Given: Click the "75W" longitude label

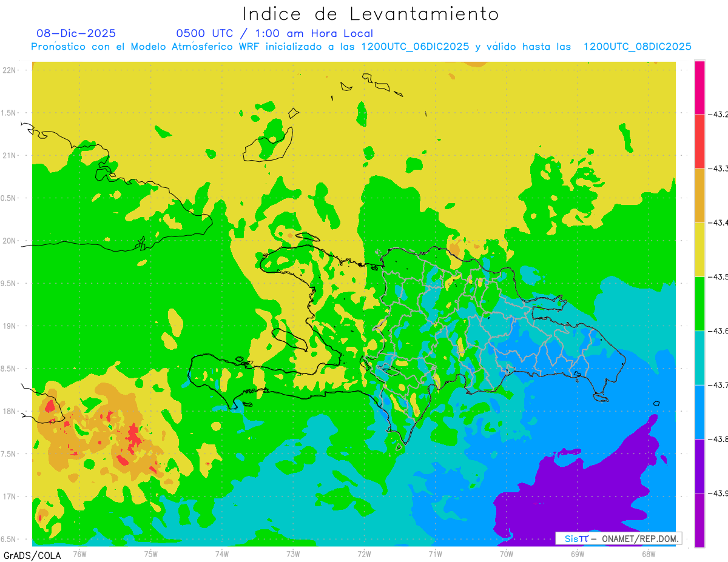Looking at the screenshot, I should 150,553.
